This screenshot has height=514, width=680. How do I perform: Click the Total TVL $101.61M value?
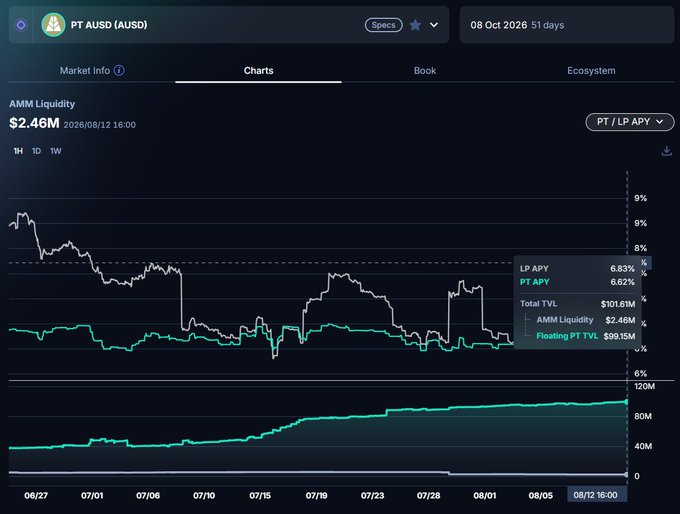(618, 304)
